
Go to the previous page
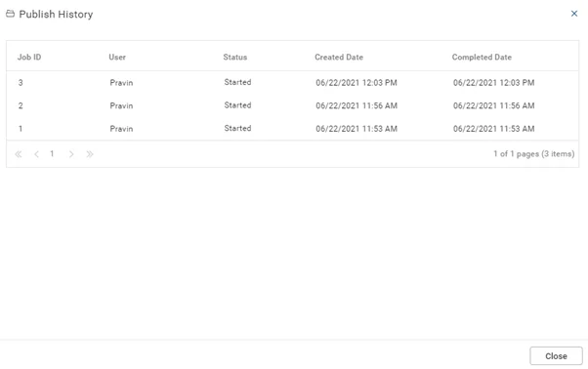coord(36,154)
